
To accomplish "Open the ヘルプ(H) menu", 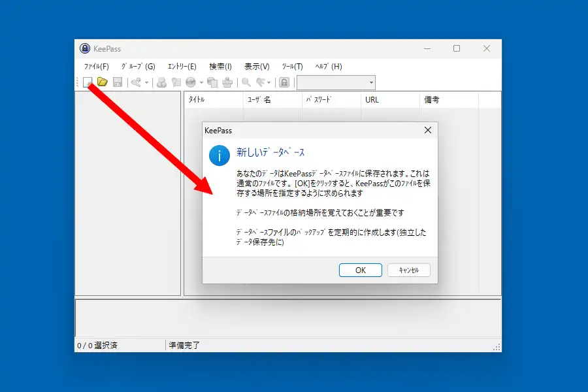I will coord(329,67).
